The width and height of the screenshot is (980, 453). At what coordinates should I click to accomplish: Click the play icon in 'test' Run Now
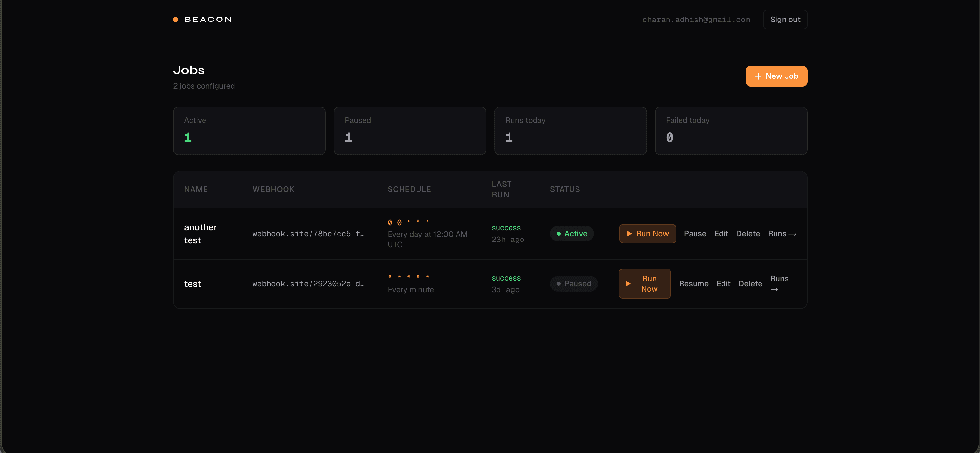click(x=628, y=283)
